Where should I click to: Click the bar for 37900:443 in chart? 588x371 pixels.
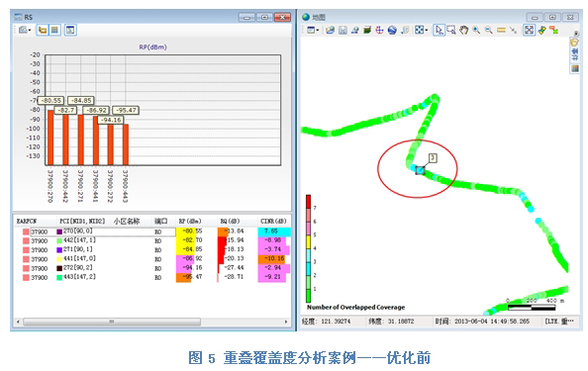click(x=126, y=144)
